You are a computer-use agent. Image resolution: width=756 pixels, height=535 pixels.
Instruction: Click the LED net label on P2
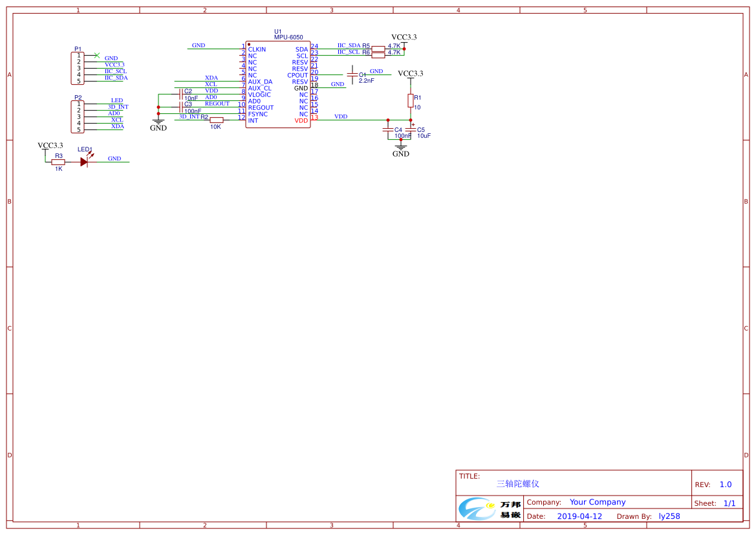[117, 100]
